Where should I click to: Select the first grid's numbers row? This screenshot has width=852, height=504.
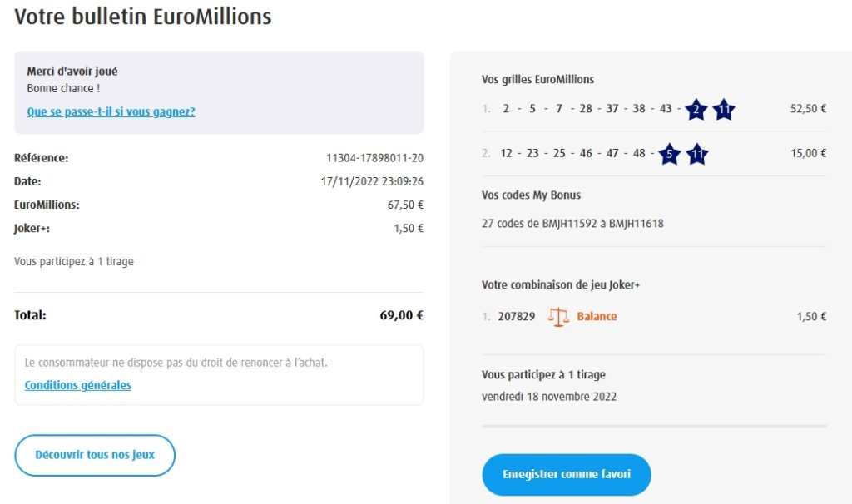(x=587, y=109)
